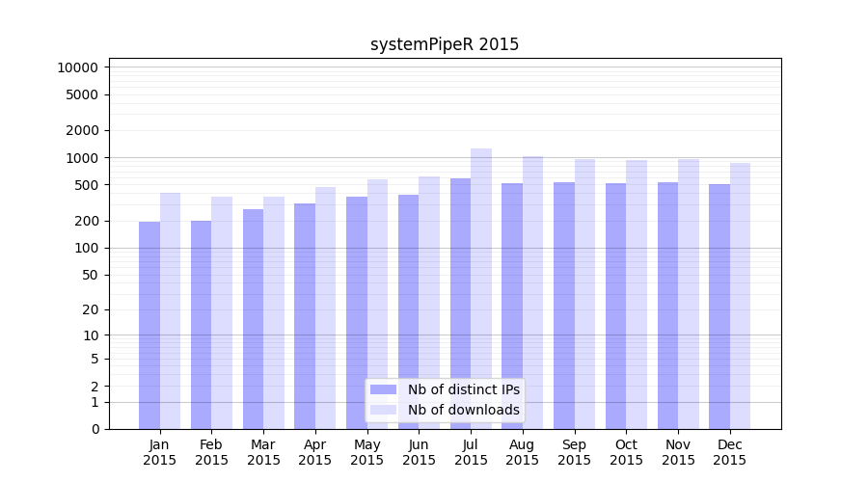Click the Jan 2015 downloads bar

(171, 310)
